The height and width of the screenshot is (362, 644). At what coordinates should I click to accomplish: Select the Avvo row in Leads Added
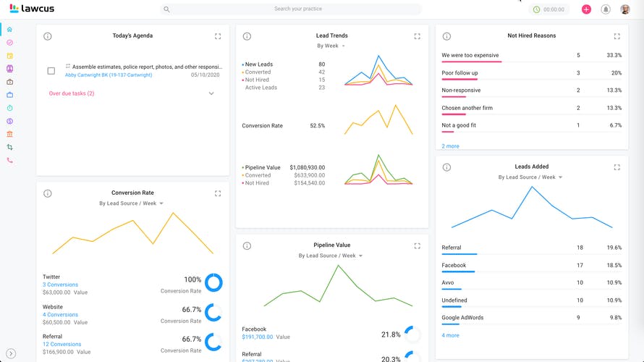click(x=531, y=284)
